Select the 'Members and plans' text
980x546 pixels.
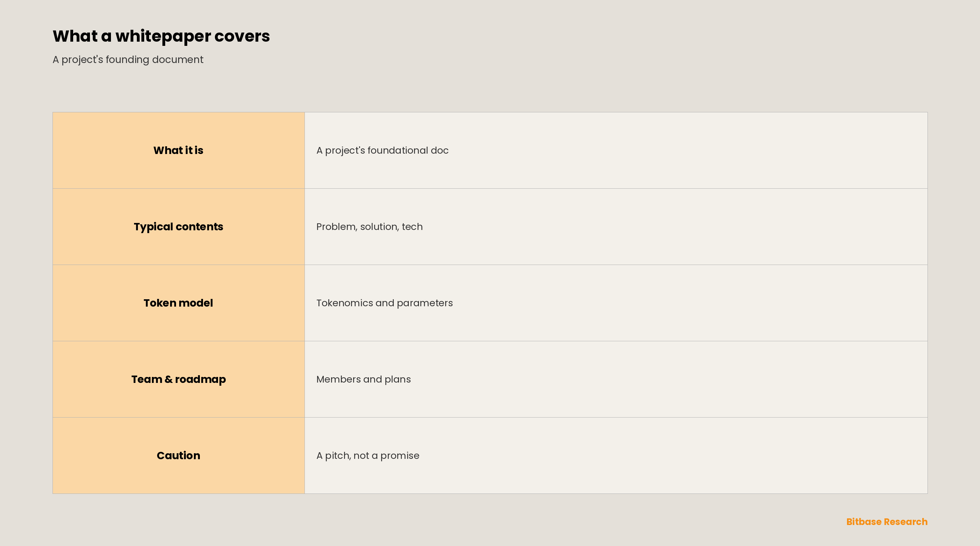click(363, 379)
